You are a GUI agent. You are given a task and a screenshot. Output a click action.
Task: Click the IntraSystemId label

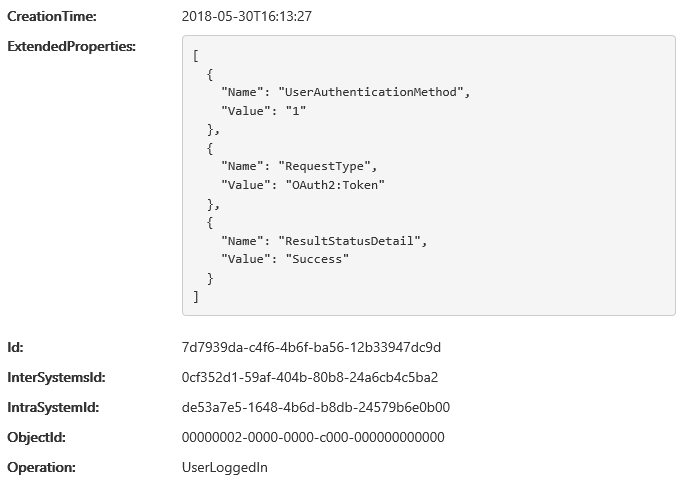pyautogui.click(x=53, y=407)
